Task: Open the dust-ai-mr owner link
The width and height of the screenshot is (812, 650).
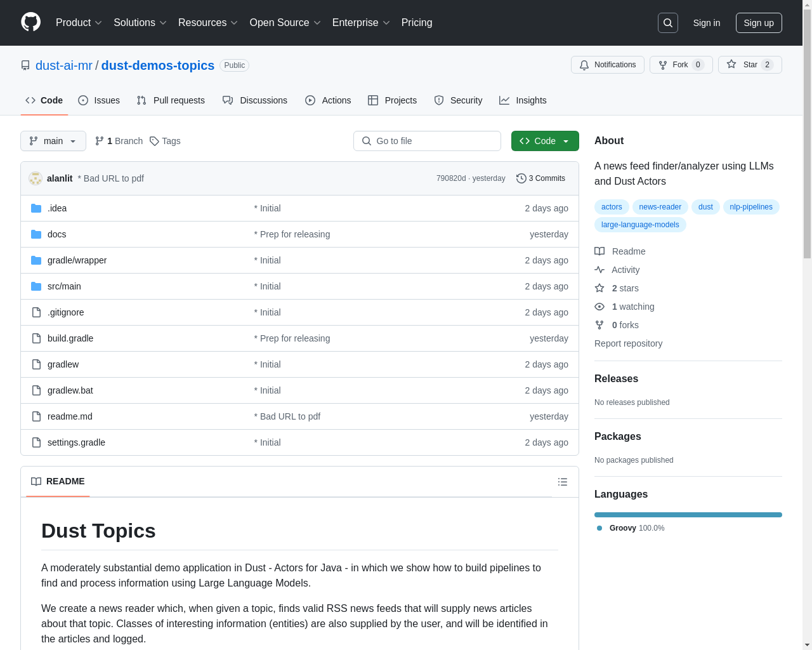Action: (64, 65)
